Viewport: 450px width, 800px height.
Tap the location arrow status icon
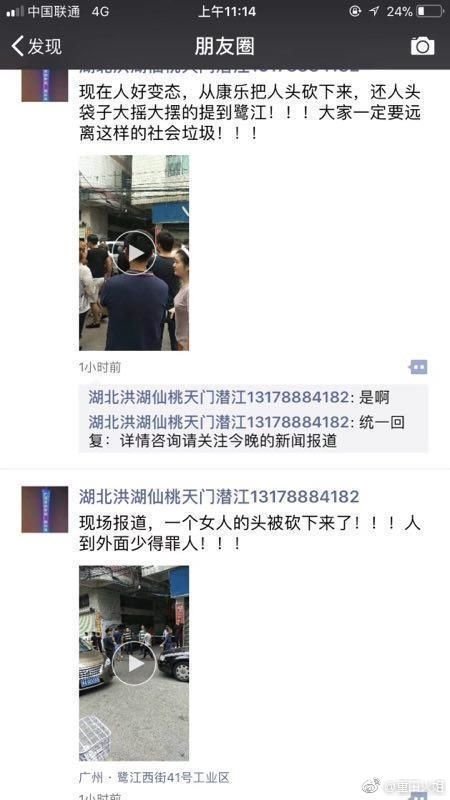375,11
